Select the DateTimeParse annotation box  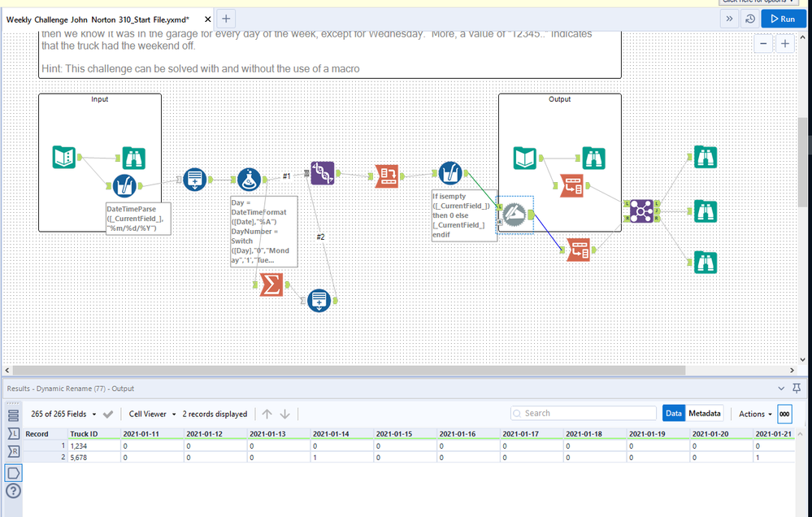pyautogui.click(x=138, y=219)
